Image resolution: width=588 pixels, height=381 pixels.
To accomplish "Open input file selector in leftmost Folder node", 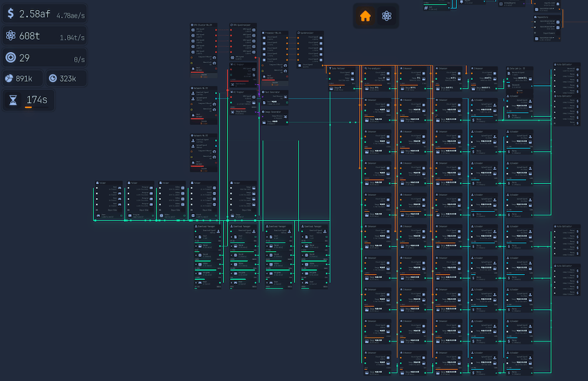I will (x=109, y=209).
